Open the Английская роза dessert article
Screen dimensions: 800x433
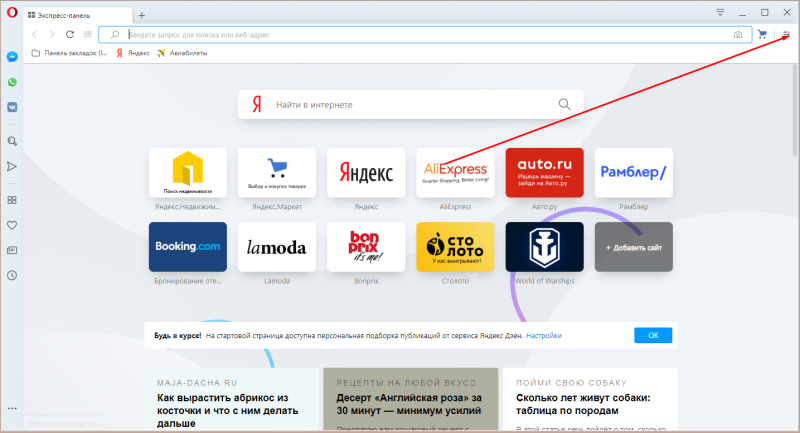click(x=409, y=404)
